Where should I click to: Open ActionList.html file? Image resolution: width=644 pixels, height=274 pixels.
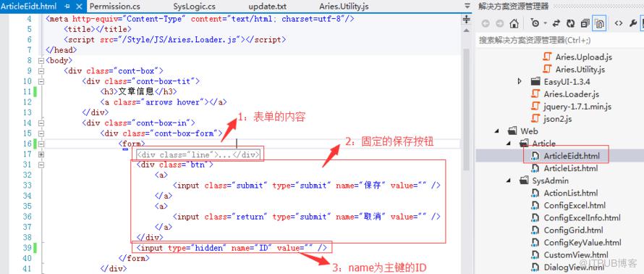pyautogui.click(x=570, y=193)
